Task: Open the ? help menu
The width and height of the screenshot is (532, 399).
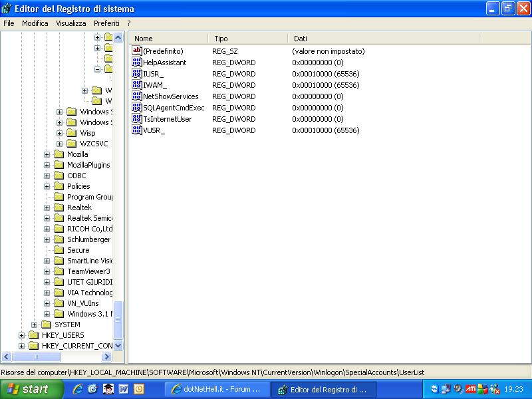Action: [x=129, y=23]
